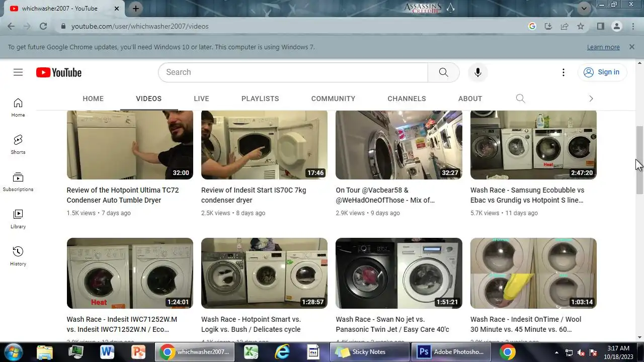Play the 2:47:20 Wash Race thumbnail
This screenshot has height=362, width=644.
coord(533,145)
